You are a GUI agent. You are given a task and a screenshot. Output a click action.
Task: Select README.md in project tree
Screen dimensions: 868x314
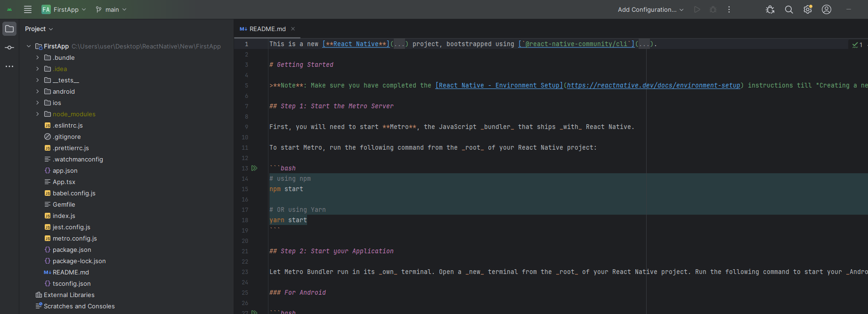(x=66, y=272)
